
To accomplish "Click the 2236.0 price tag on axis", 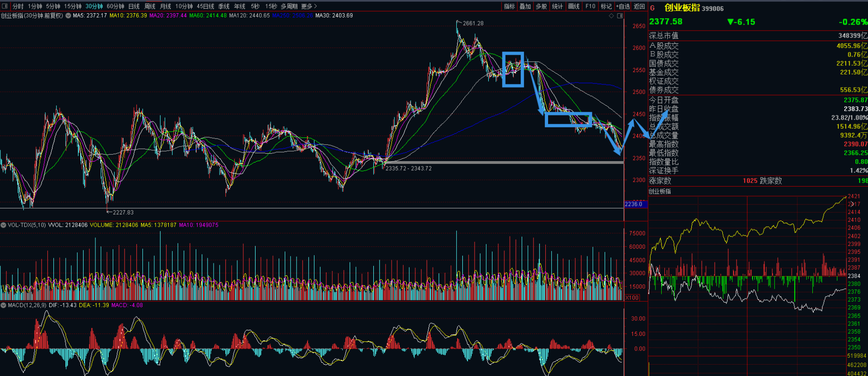I will click(633, 204).
